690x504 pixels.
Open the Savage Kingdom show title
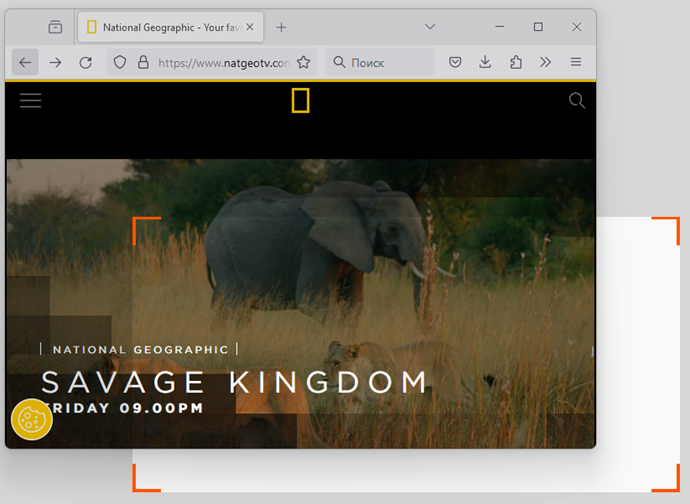234,382
